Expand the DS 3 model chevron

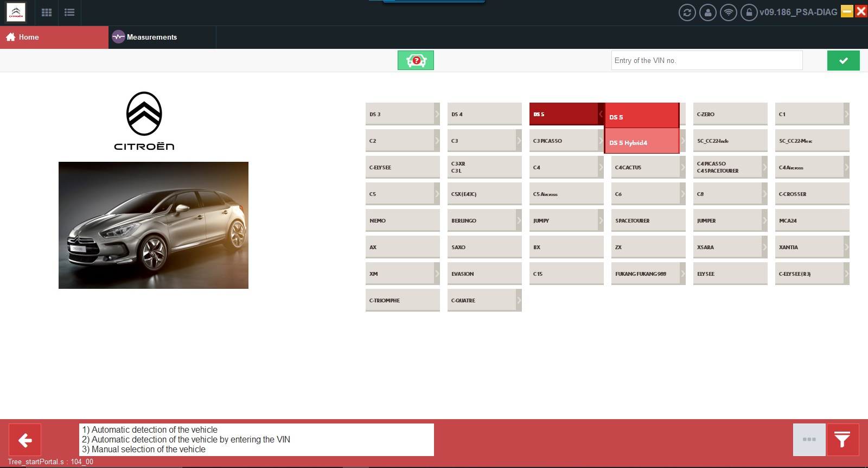click(437, 114)
